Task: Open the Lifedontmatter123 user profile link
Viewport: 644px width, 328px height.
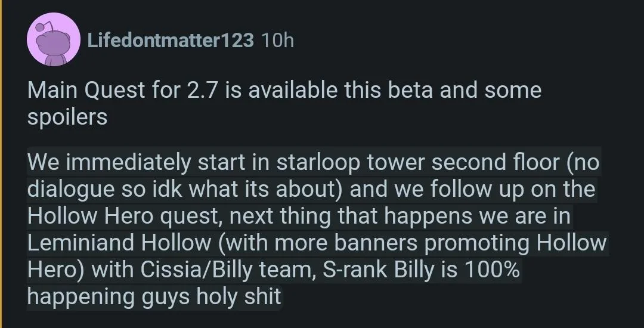Action: pyautogui.click(x=171, y=41)
